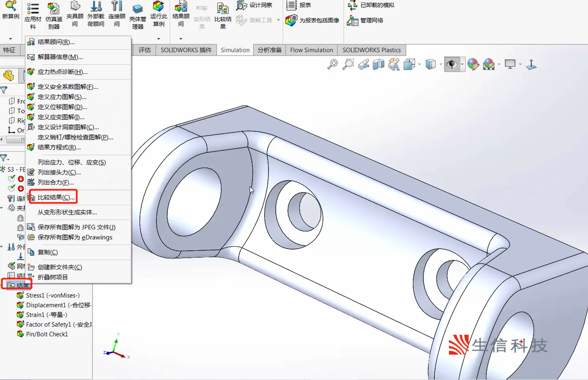
Task: Choose 解算器信息(M)... menu entry
Action: pos(78,57)
